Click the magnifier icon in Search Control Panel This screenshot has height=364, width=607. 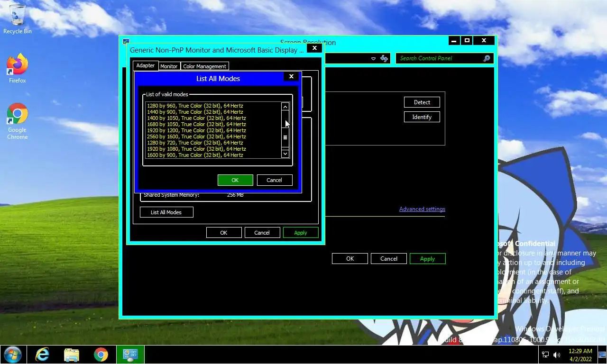[487, 58]
